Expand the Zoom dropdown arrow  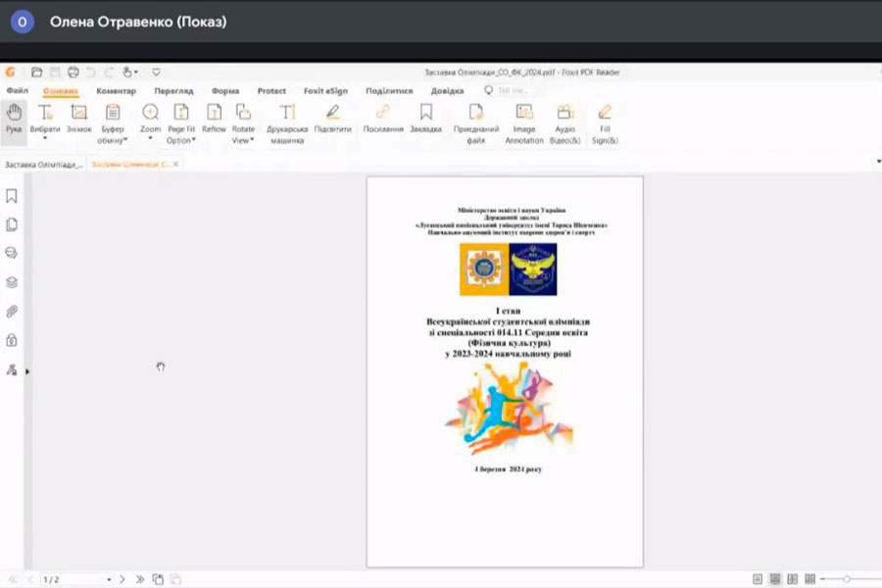tap(150, 138)
